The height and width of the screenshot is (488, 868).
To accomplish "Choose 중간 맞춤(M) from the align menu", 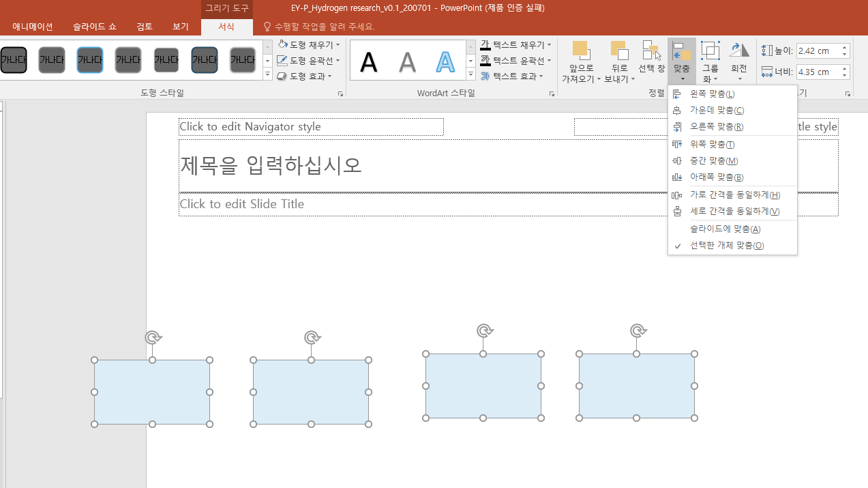I will tap(732, 161).
